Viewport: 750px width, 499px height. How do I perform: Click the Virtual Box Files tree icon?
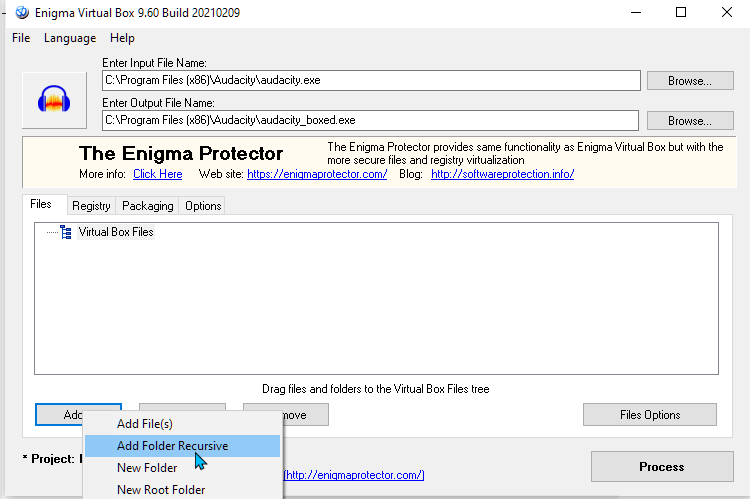coord(66,232)
